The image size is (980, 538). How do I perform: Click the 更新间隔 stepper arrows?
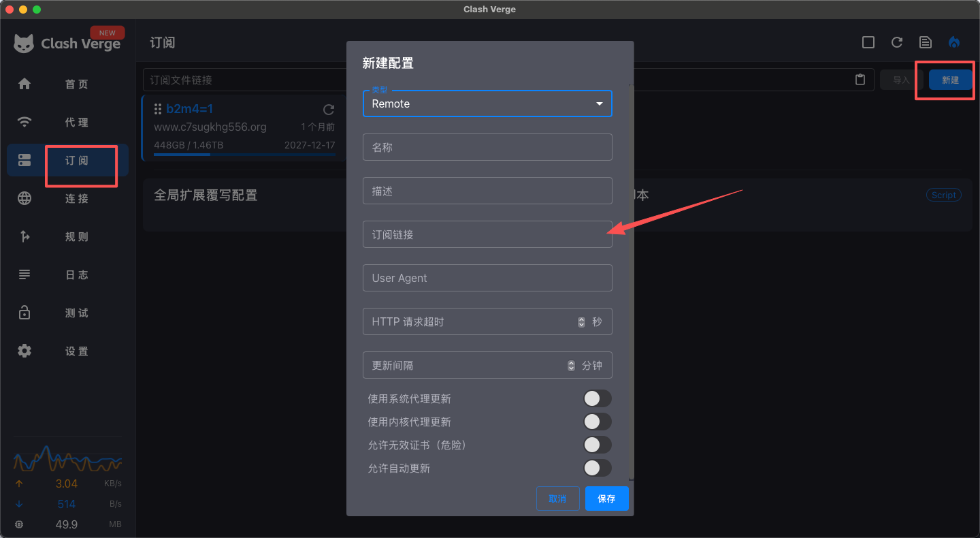click(571, 366)
